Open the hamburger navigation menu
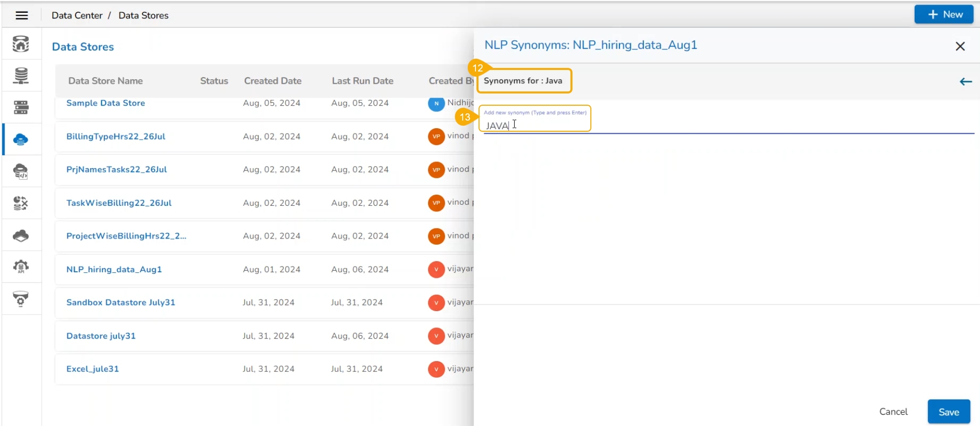980x426 pixels. (x=21, y=15)
